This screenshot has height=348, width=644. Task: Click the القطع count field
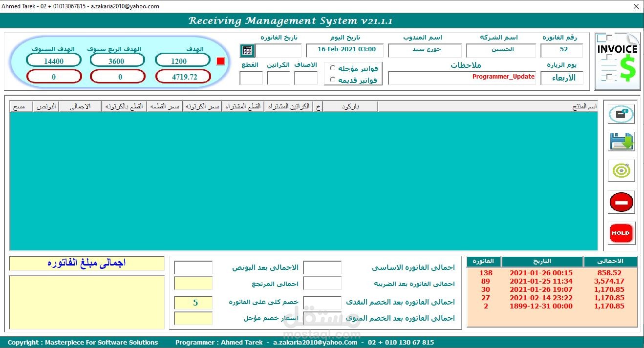click(x=251, y=78)
